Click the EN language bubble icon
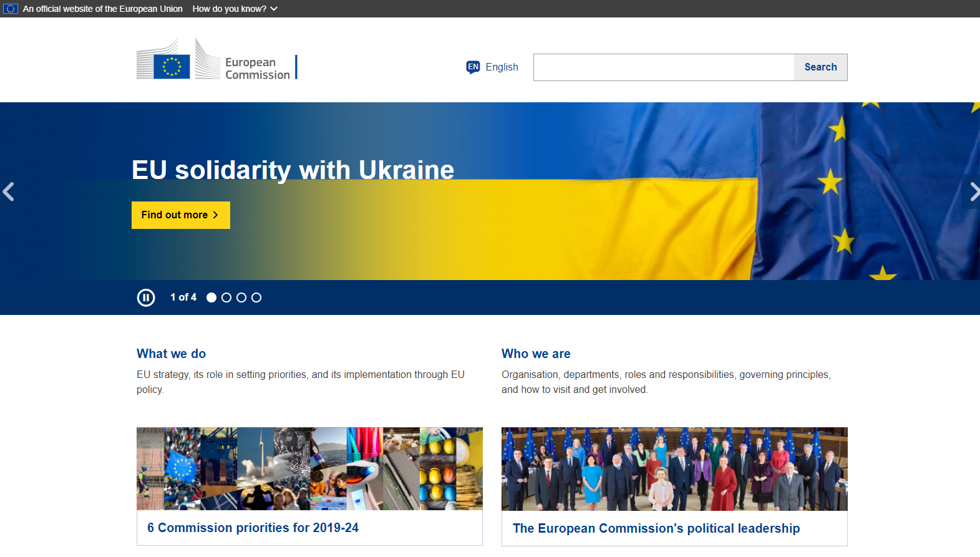This screenshot has width=980, height=557. tap(473, 67)
